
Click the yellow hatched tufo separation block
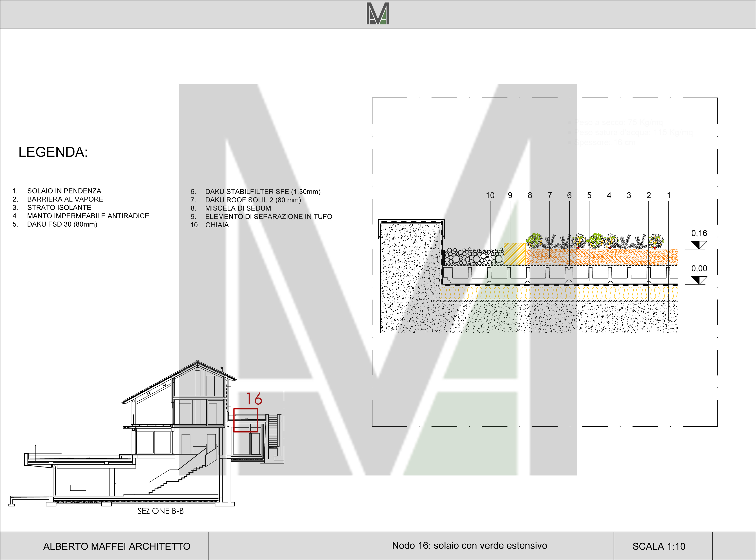(x=515, y=254)
